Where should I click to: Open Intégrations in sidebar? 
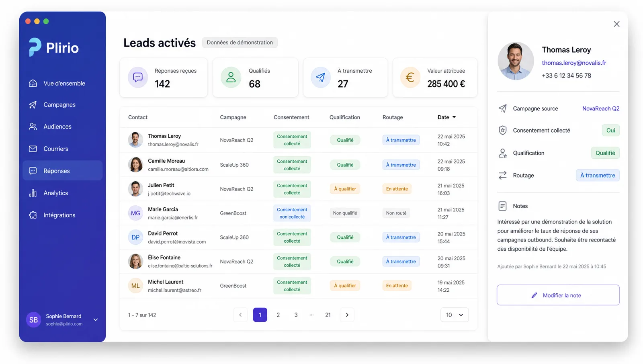(62, 215)
